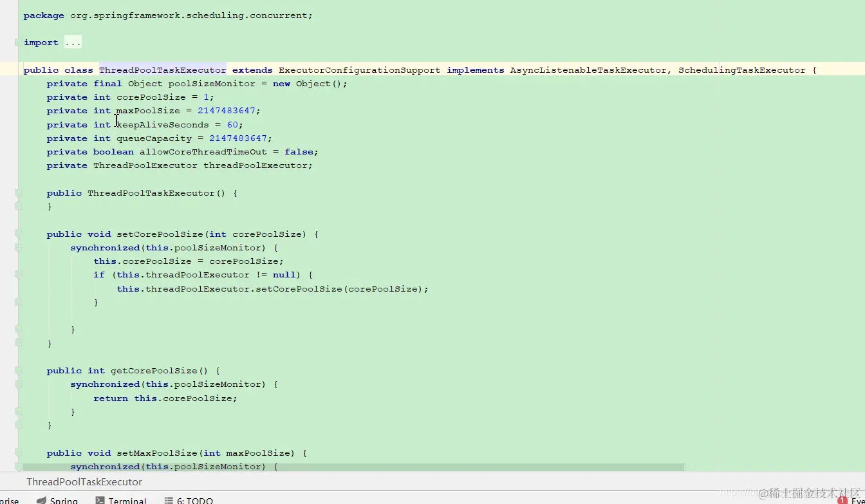The height and width of the screenshot is (504, 865).
Task: Expand the folded import statements marker
Action: [18, 42]
